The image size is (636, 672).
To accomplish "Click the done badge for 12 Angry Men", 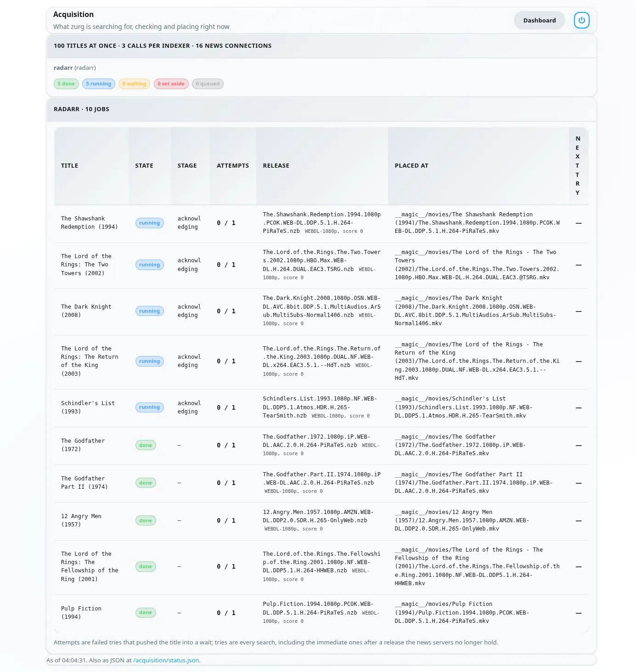I will (x=146, y=520).
